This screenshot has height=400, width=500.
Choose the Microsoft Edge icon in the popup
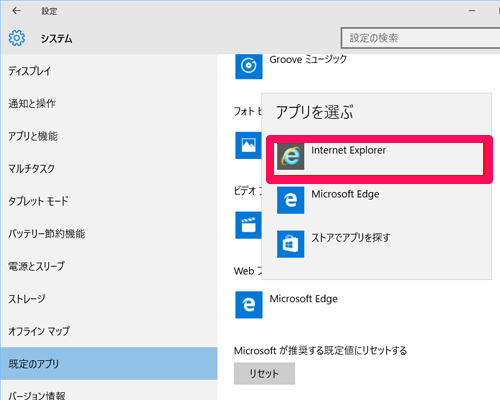point(291,200)
